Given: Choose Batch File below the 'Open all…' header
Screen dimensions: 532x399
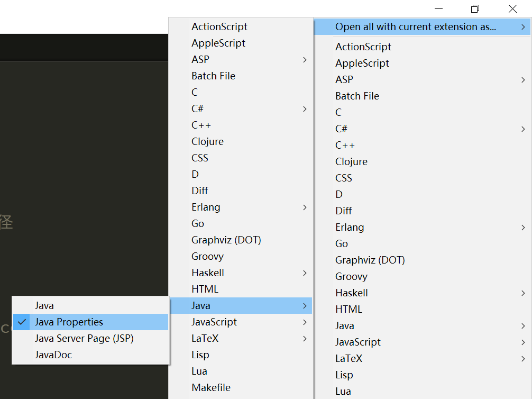Looking at the screenshot, I should [x=422, y=96].
